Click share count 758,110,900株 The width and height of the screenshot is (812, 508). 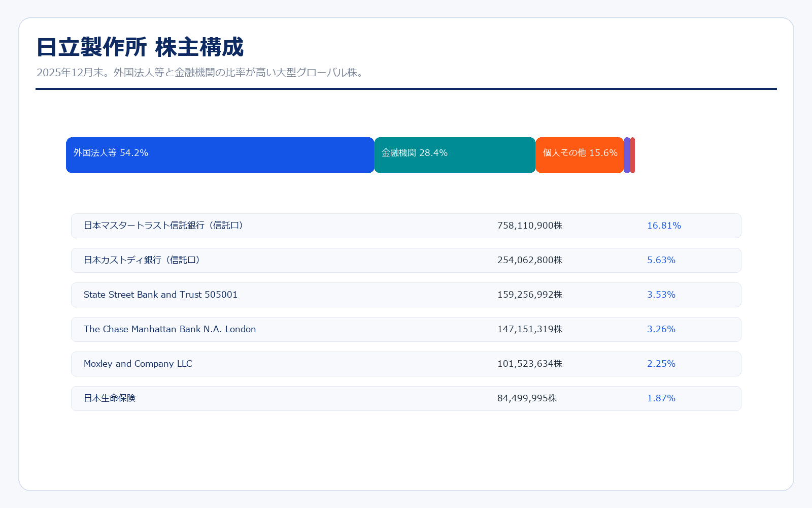[x=530, y=226]
